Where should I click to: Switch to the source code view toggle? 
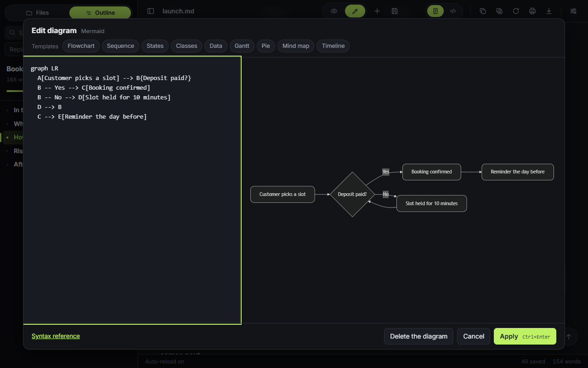[453, 11]
